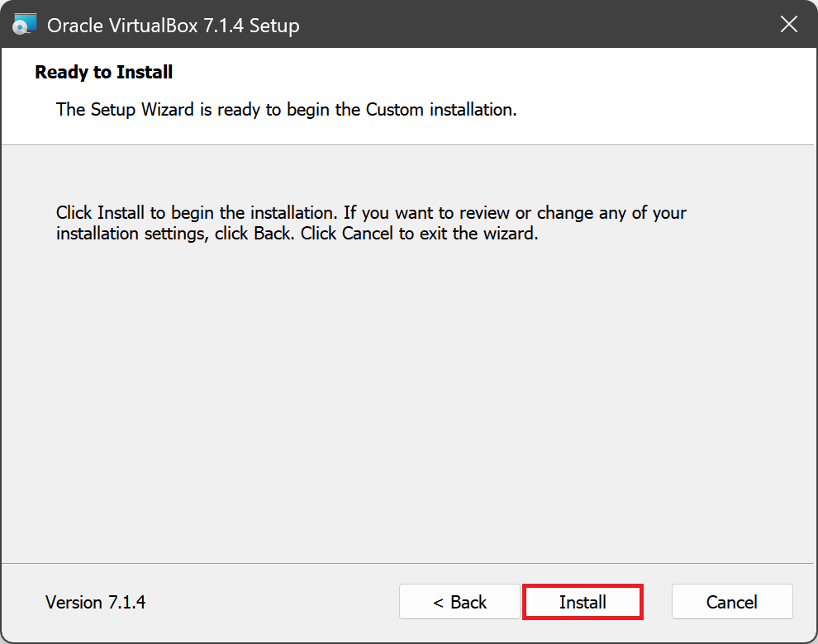Close the Oracle VirtualBox Setup window
Viewport: 818px width, 644px height.
[x=789, y=24]
